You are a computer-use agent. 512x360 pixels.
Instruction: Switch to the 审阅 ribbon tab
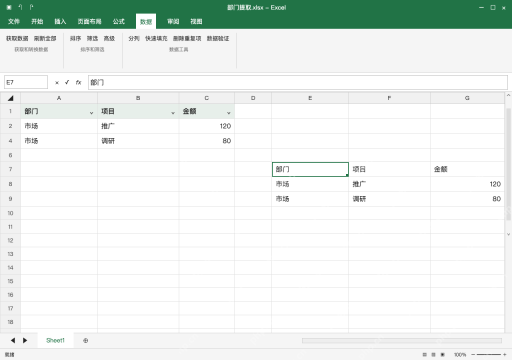[x=173, y=22]
